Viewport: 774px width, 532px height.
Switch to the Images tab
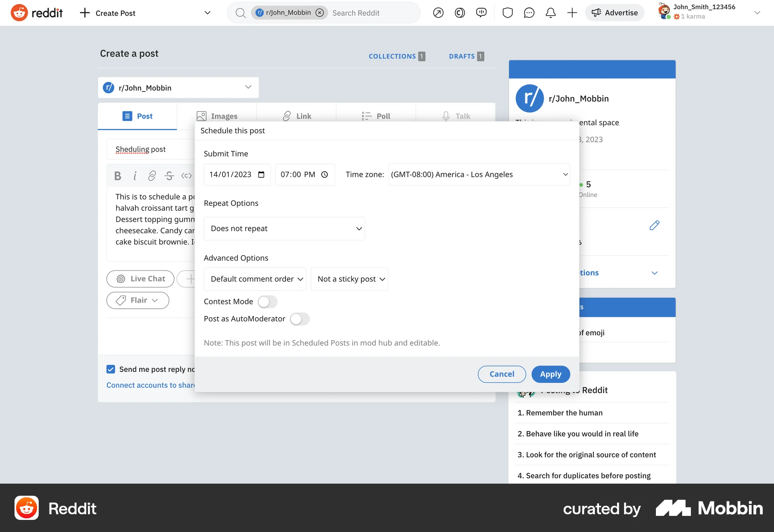pos(217,116)
